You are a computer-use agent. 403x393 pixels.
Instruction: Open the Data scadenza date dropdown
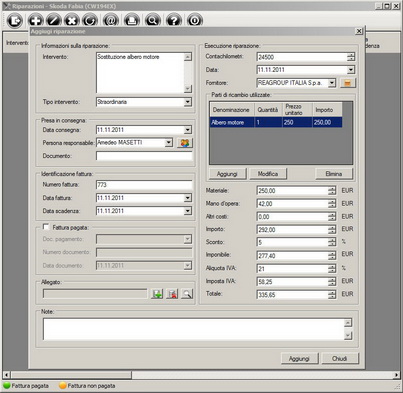[188, 211]
